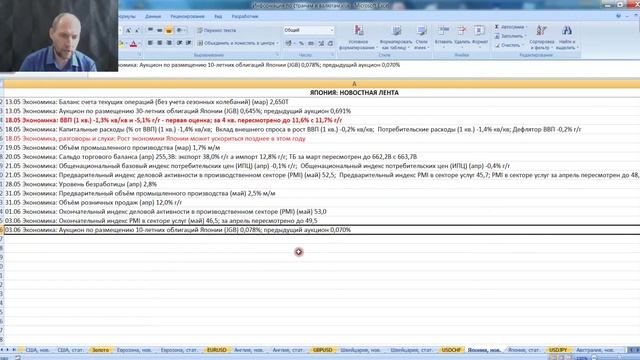Viewport: 640px width, 360px height.
Task: Open the Вид ribbon tab
Action: click(x=218, y=16)
